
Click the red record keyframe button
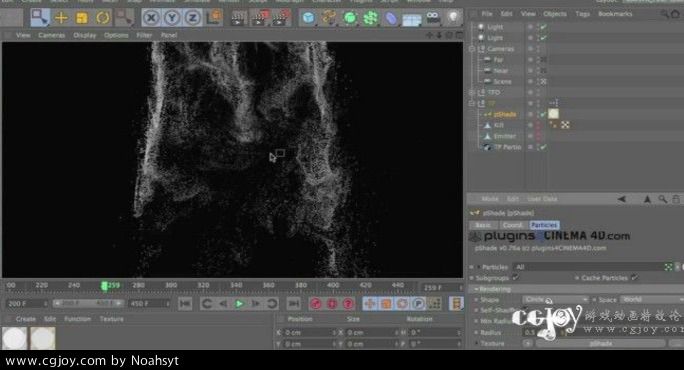[316, 303]
